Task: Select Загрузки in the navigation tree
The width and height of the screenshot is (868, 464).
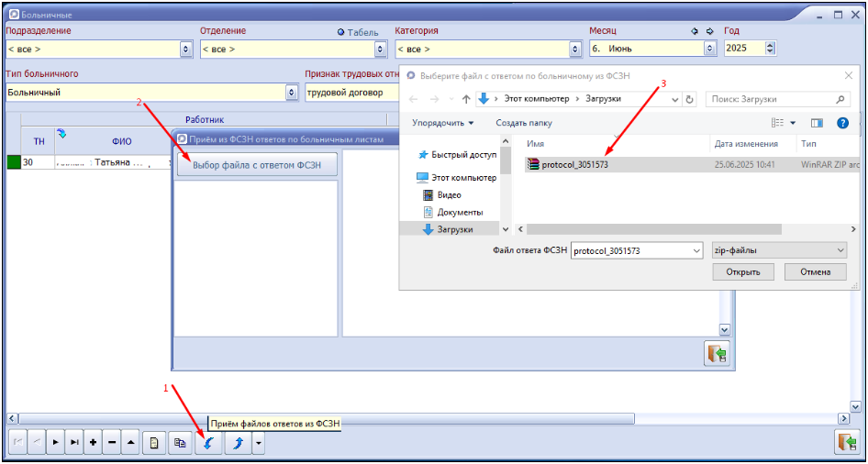Action: click(x=454, y=230)
